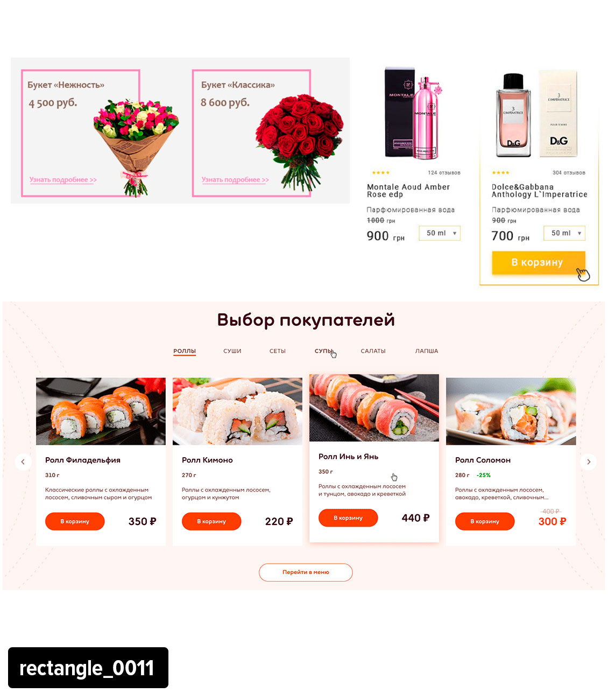The image size is (608, 700).
Task: Select the САЛАТЫ category
Action: tap(373, 351)
